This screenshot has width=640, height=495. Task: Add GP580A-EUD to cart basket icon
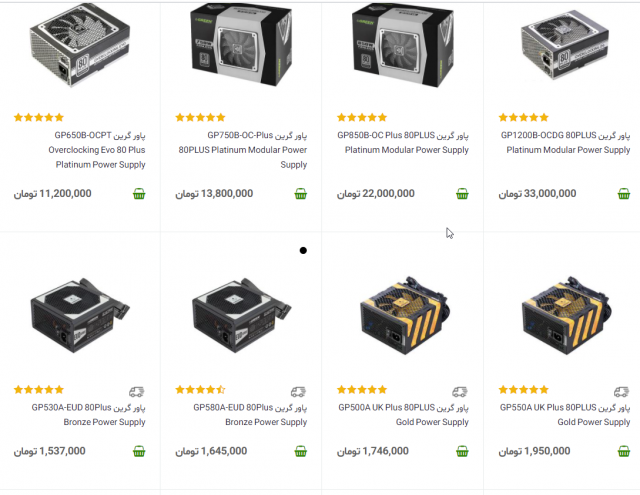300,451
